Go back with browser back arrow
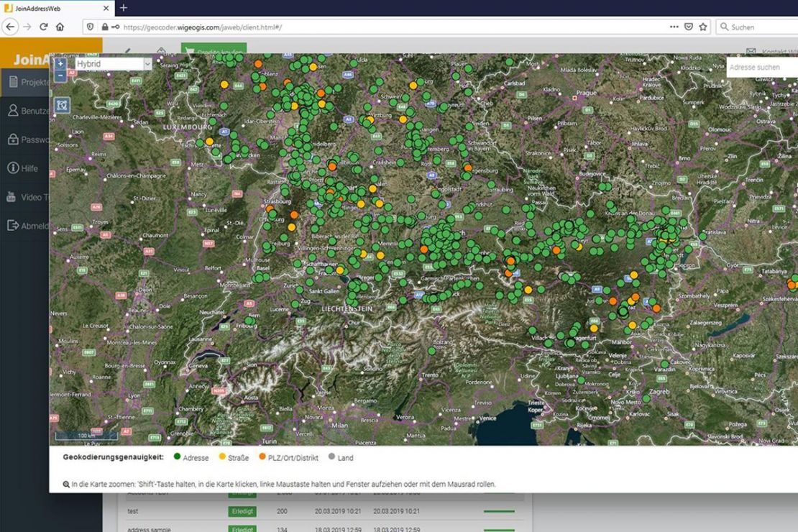 coord(10,27)
